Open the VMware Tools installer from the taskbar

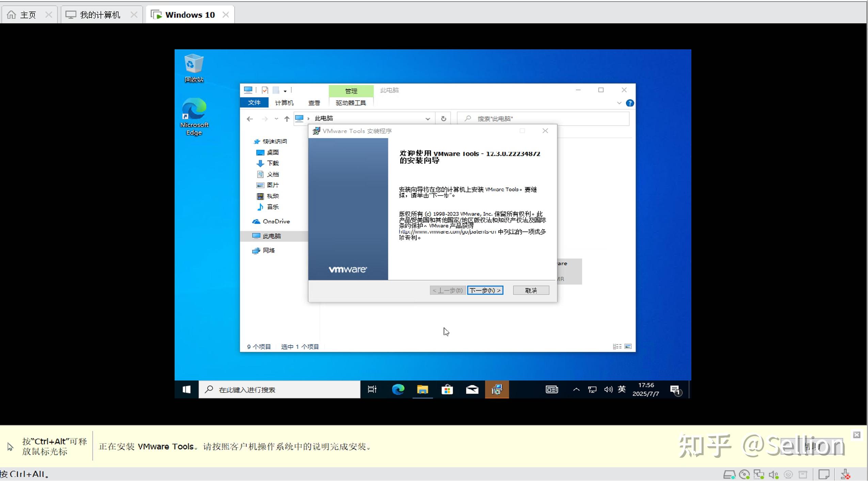(496, 389)
